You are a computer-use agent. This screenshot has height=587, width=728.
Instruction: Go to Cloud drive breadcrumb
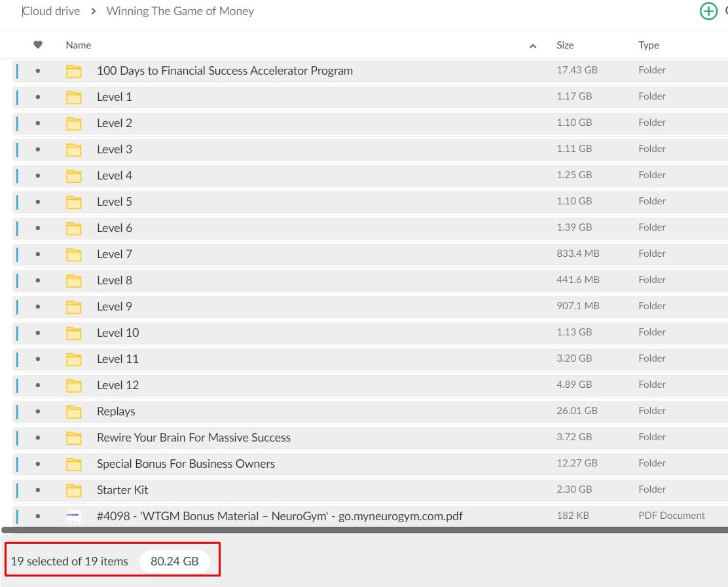point(51,11)
